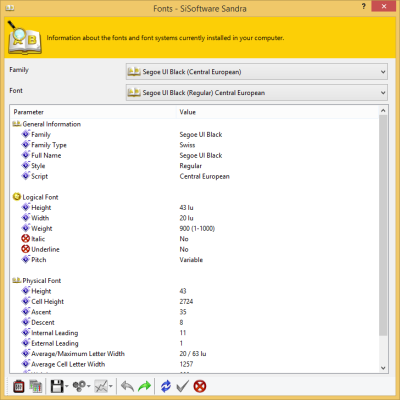Screen dimensions: 400x400
Task: Click the 'Central European' script value
Action: tap(204, 176)
